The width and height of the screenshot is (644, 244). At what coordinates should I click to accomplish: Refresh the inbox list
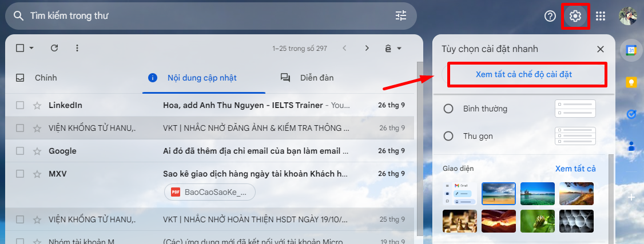pyautogui.click(x=54, y=49)
